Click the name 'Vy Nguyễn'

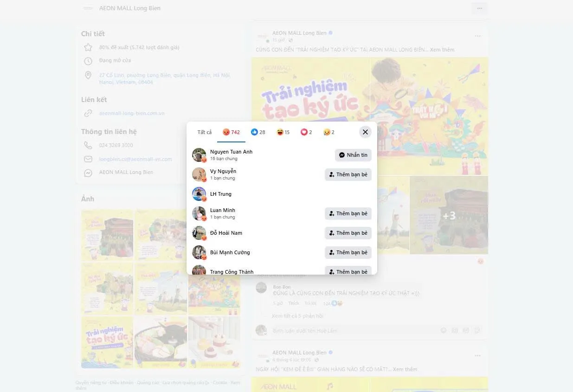[223, 171]
